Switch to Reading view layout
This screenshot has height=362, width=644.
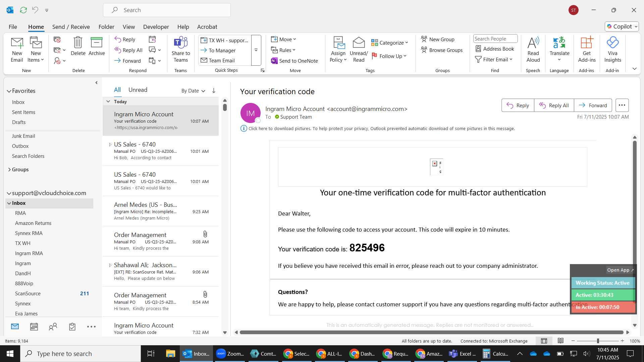(x=560, y=341)
